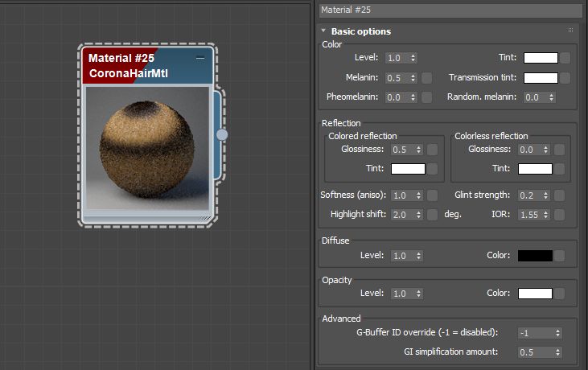Click the IOR spinner arrows
Screen dimensions: 588x370
pos(545,215)
